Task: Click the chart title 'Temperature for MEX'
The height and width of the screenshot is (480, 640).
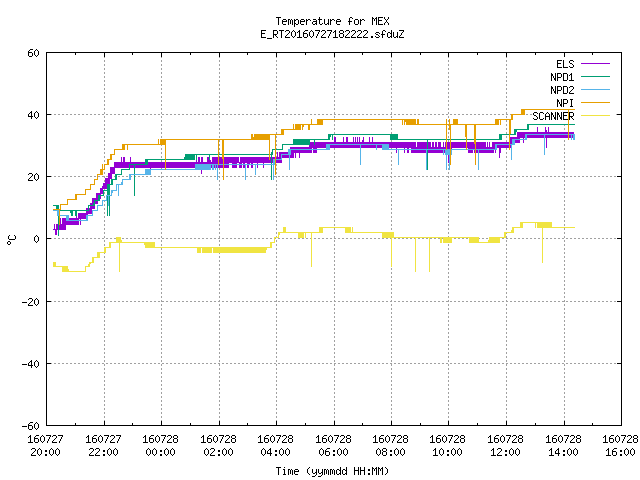Action: click(x=332, y=21)
